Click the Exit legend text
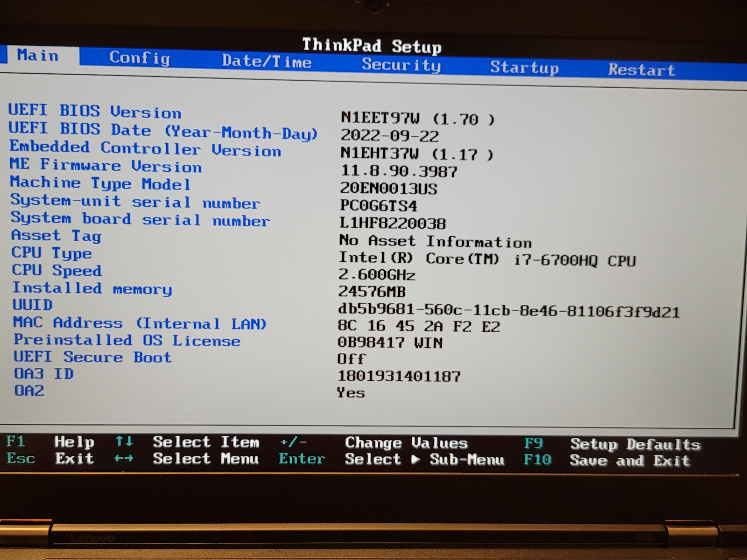The height and width of the screenshot is (560, 747). coord(75,458)
